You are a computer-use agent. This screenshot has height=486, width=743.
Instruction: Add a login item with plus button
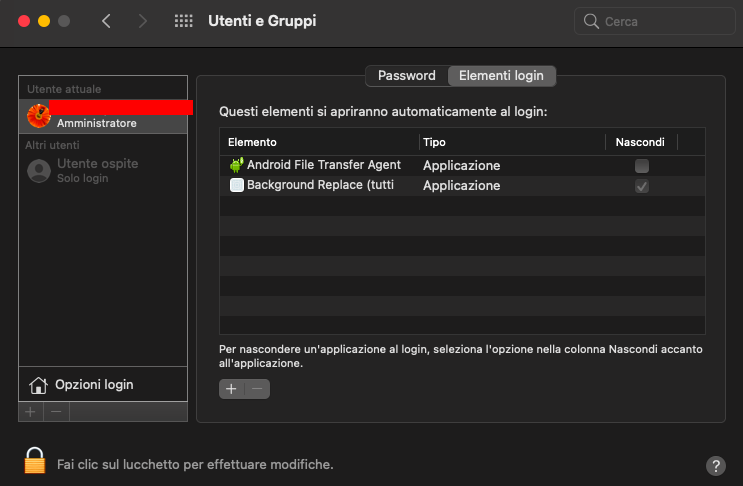coord(231,389)
